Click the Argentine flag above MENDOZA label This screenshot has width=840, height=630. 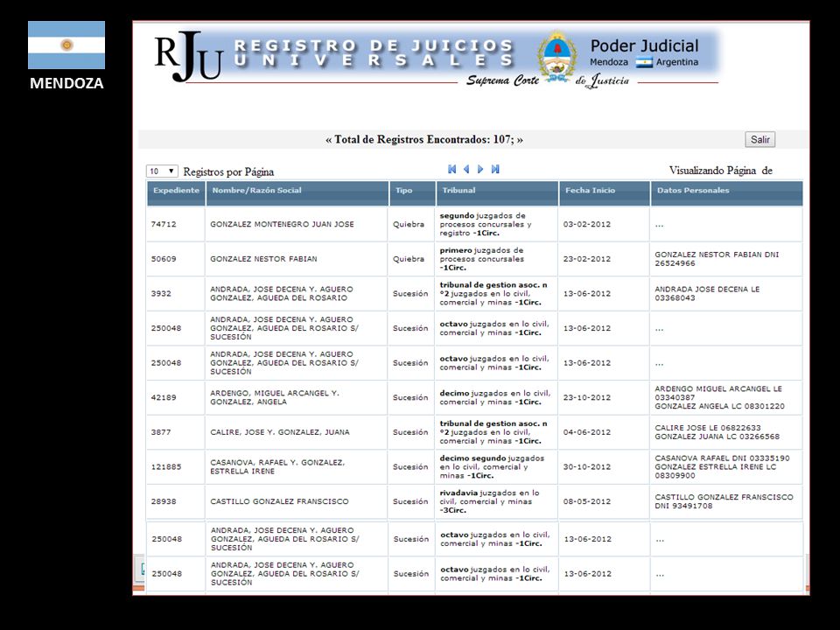tap(66, 45)
